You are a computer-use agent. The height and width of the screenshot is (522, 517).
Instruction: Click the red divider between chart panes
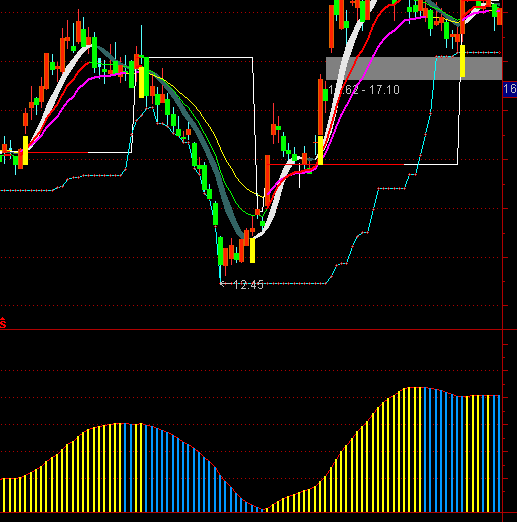251,329
